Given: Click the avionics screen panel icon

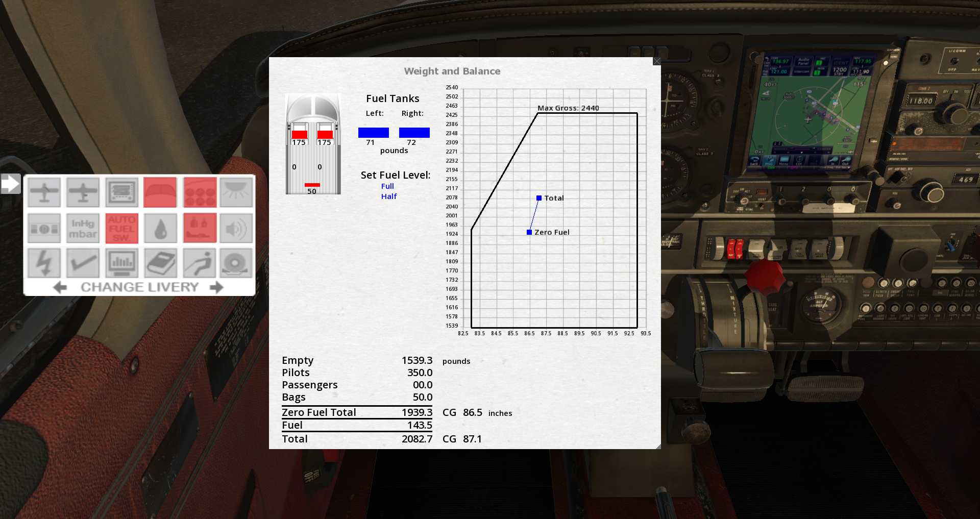Looking at the screenshot, I should tap(122, 193).
